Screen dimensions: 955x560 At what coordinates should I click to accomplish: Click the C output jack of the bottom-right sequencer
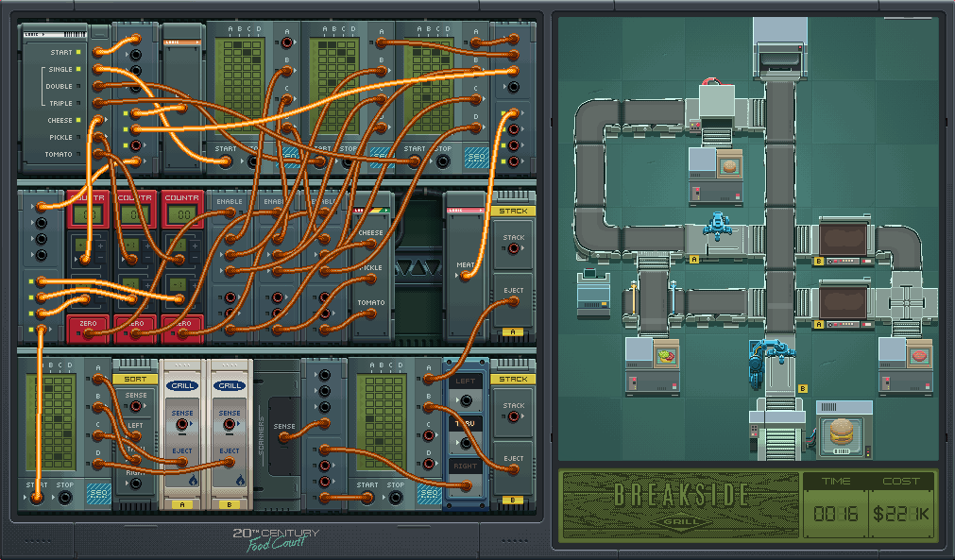point(429,436)
